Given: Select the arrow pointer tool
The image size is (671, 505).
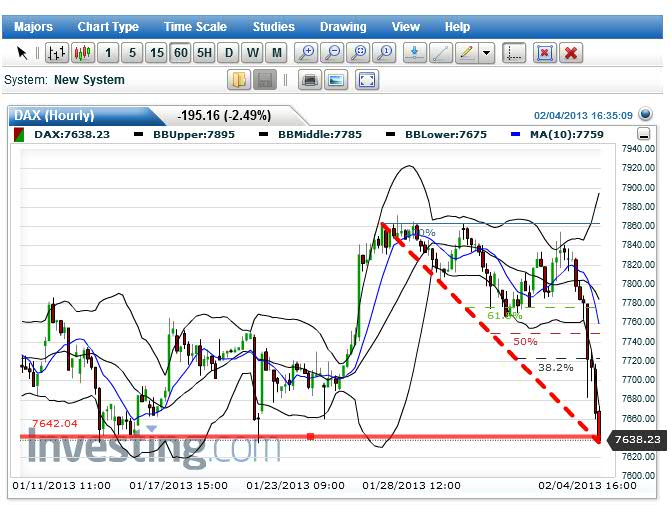Looking at the screenshot, I should click(x=21, y=53).
